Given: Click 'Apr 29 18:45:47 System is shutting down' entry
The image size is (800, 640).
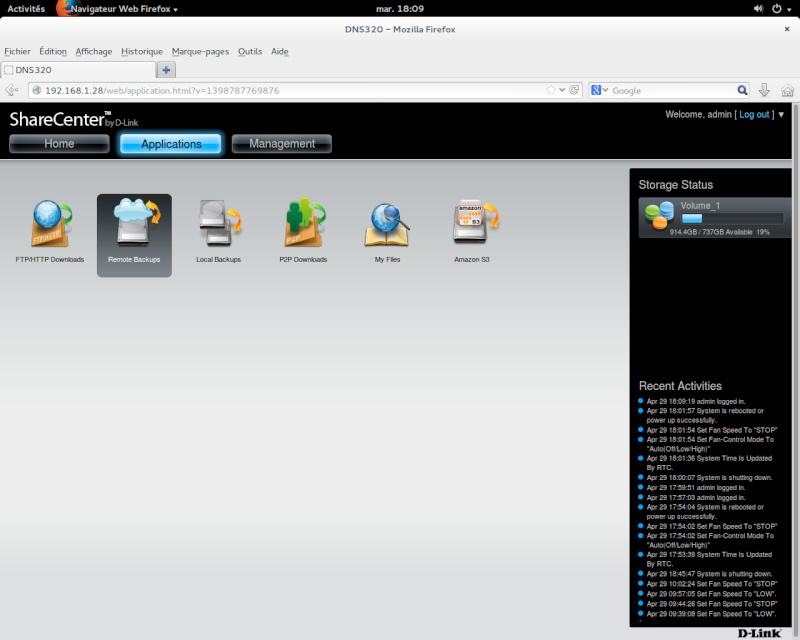Looking at the screenshot, I should pos(709,574).
